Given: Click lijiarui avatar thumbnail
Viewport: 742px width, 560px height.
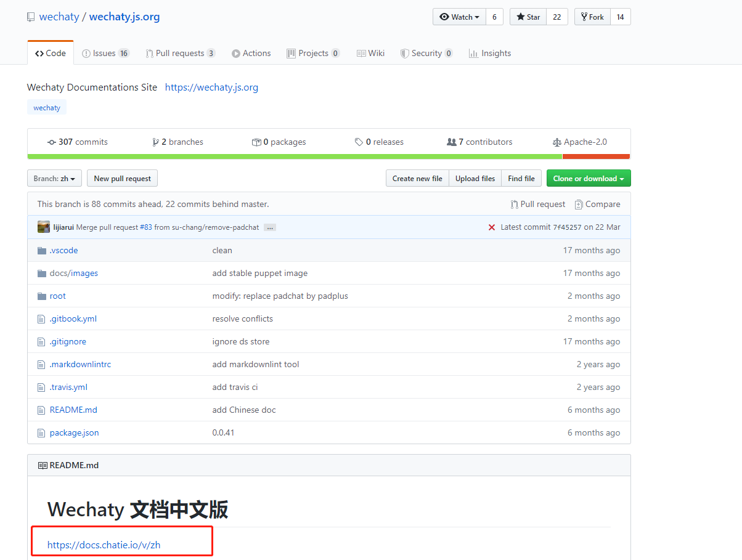Looking at the screenshot, I should pyautogui.click(x=44, y=227).
